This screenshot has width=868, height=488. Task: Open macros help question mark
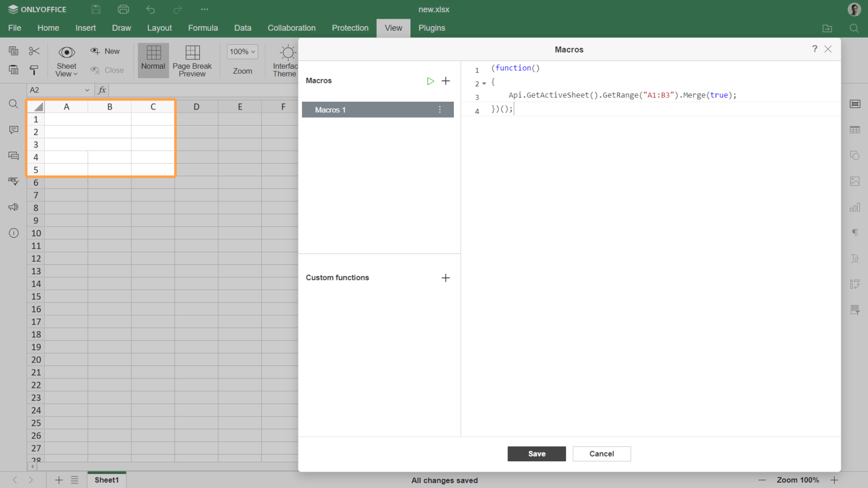tap(815, 48)
